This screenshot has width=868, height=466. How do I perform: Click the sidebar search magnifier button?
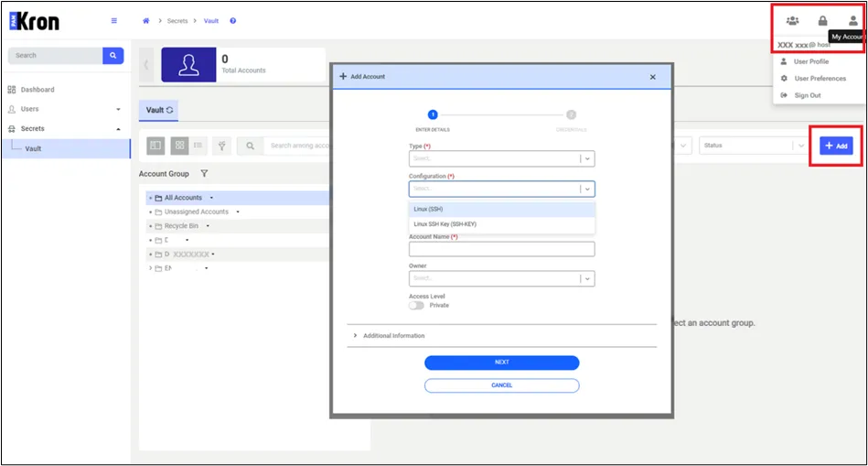pos(113,56)
